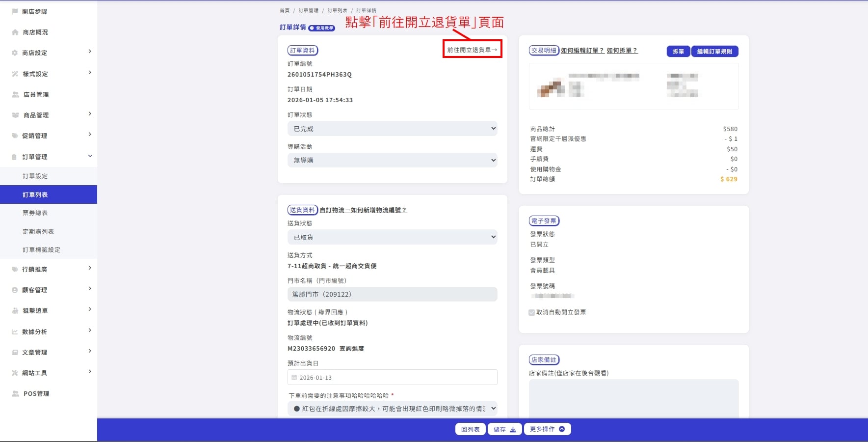Click the home icon beside 商店概況
Screen dimensions: 868x442
tap(15, 32)
